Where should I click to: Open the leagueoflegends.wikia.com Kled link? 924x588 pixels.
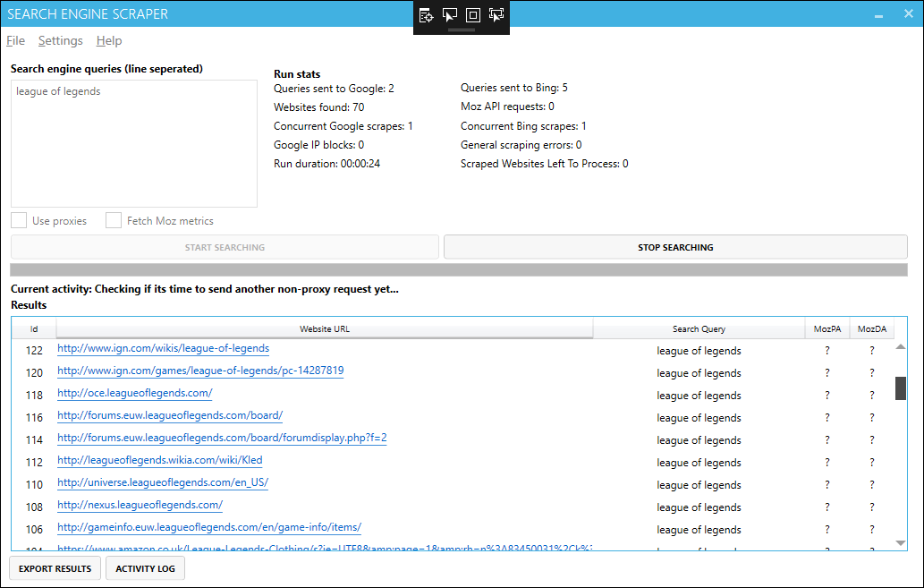(160, 461)
